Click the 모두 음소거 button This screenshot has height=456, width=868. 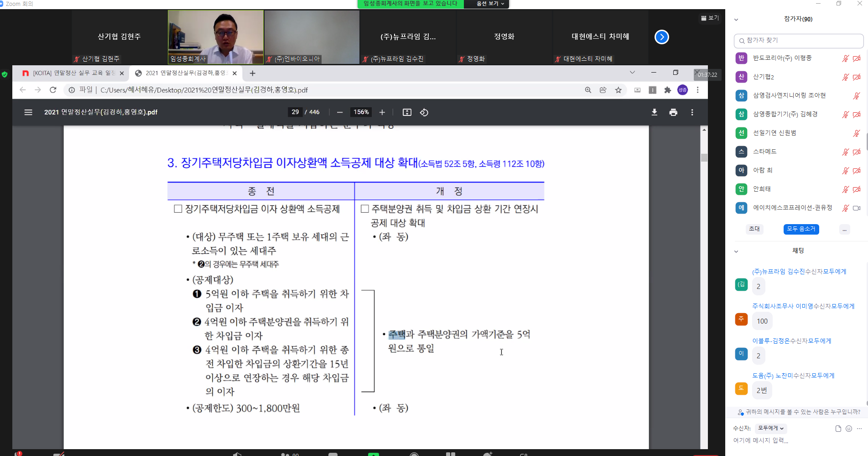(x=801, y=229)
